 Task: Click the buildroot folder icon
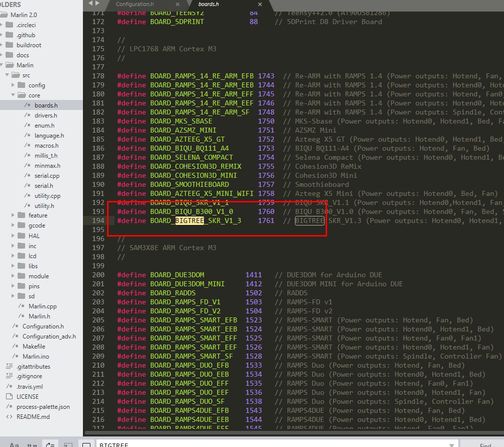point(10,45)
